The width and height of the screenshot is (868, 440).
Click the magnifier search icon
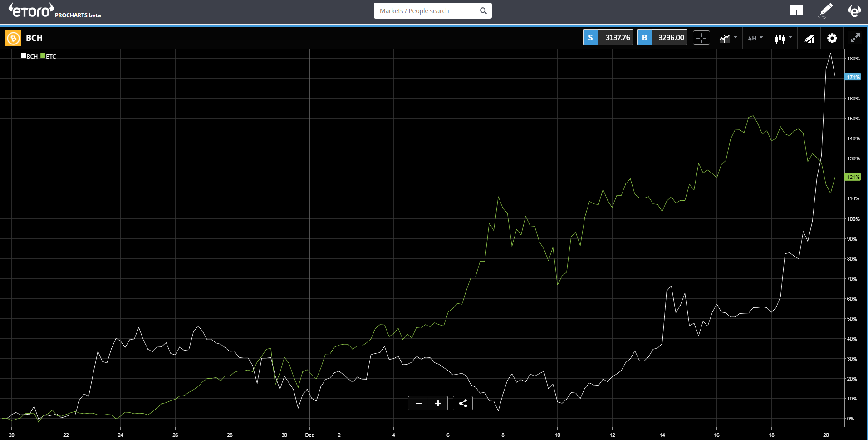tap(483, 11)
